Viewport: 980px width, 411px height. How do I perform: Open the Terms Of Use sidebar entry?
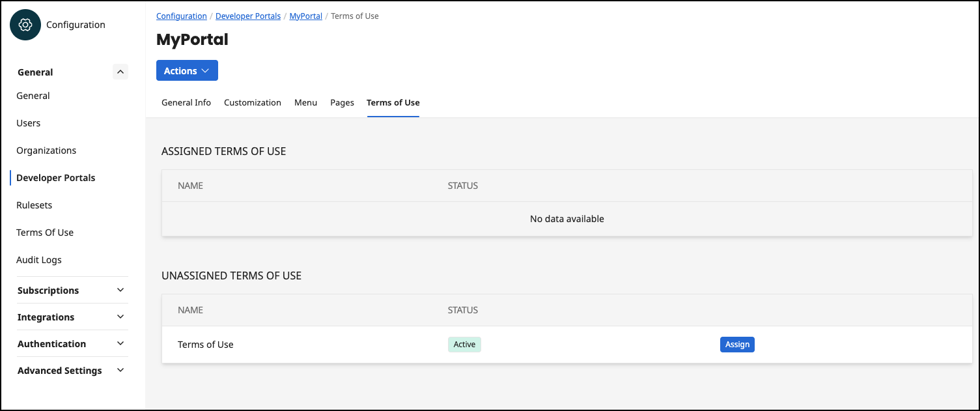[x=44, y=232]
